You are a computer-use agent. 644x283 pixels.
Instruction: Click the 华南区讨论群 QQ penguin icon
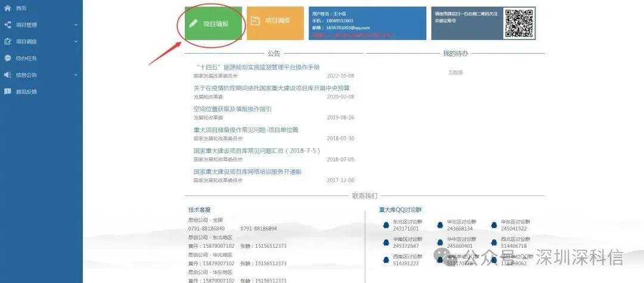click(x=386, y=242)
